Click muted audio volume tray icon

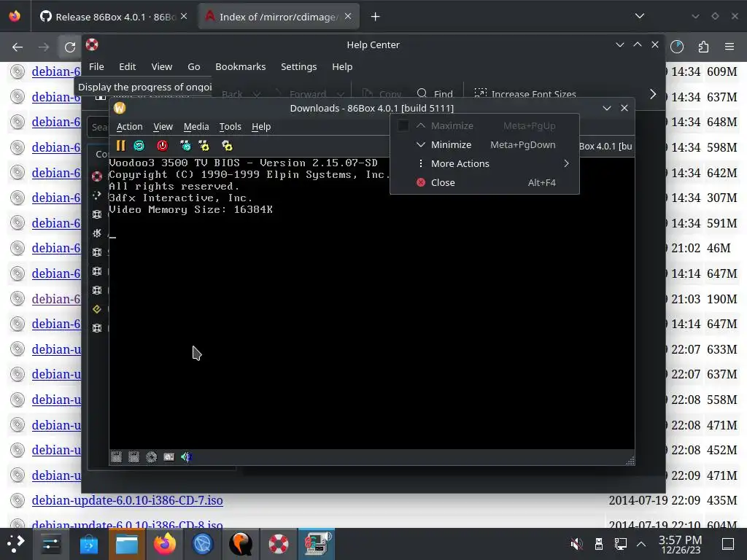pyautogui.click(x=576, y=543)
